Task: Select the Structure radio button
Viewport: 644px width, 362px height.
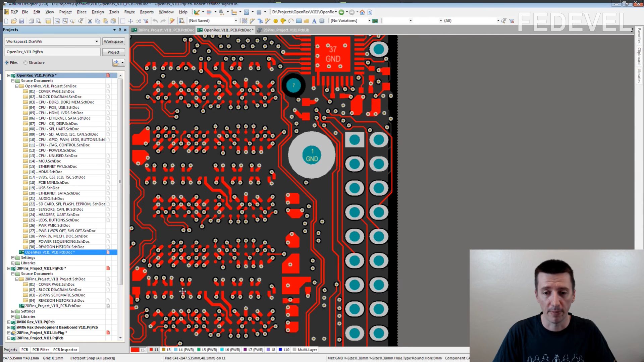Action: 25,63
